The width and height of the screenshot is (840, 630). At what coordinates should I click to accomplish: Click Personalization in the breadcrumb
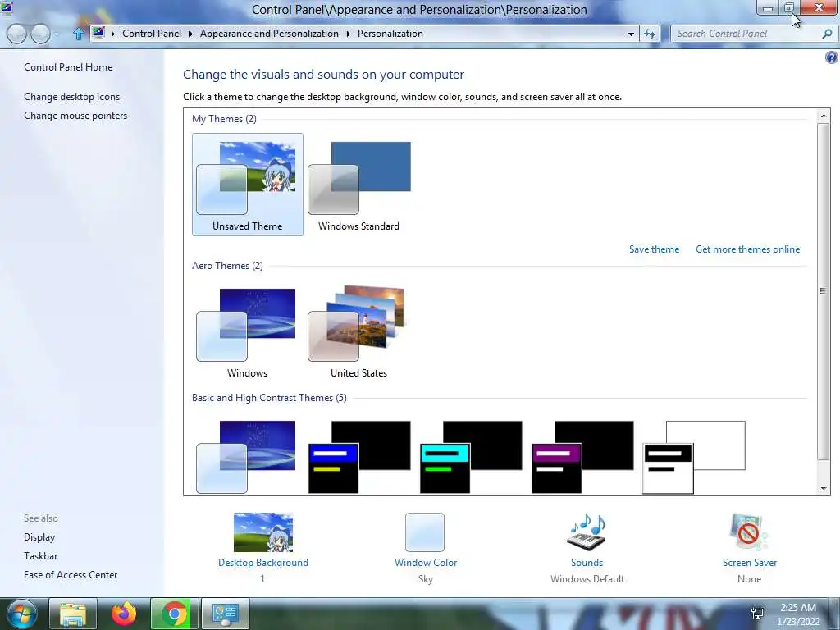(390, 33)
